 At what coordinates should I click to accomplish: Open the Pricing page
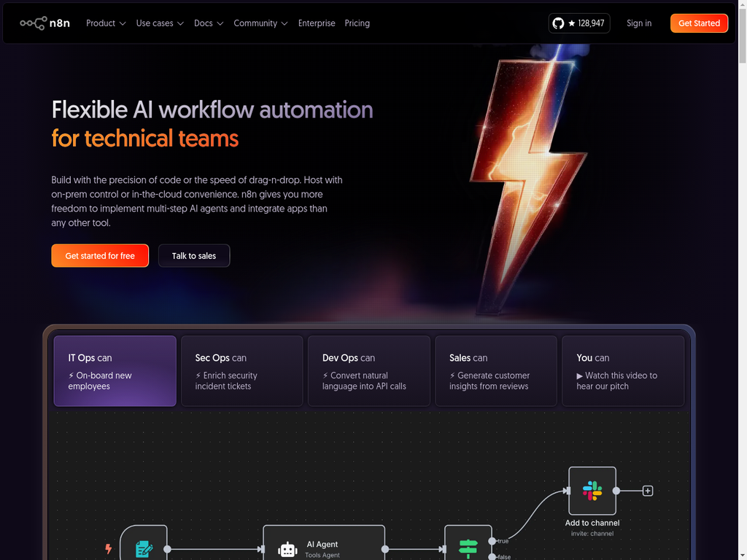pos(357,23)
